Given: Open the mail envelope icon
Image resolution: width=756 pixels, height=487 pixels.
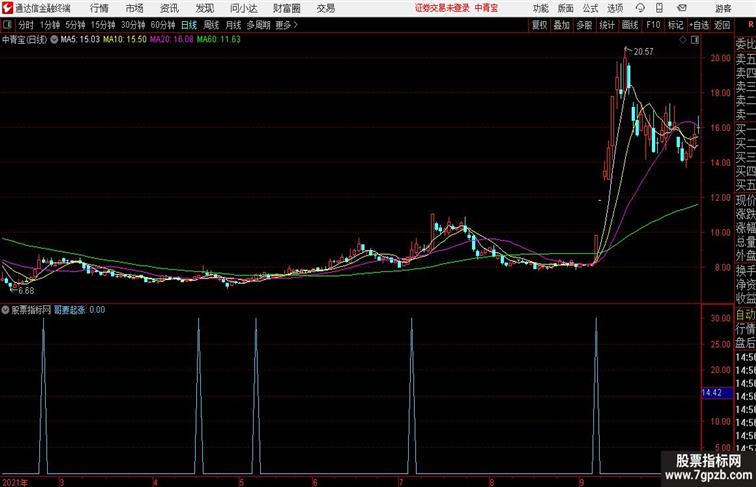Looking at the screenshot, I should pos(682,8).
